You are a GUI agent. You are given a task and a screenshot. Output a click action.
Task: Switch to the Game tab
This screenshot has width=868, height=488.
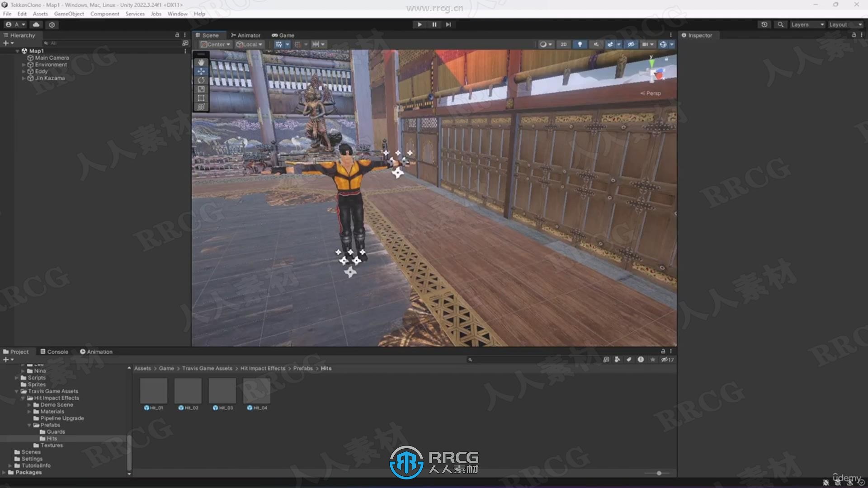283,35
